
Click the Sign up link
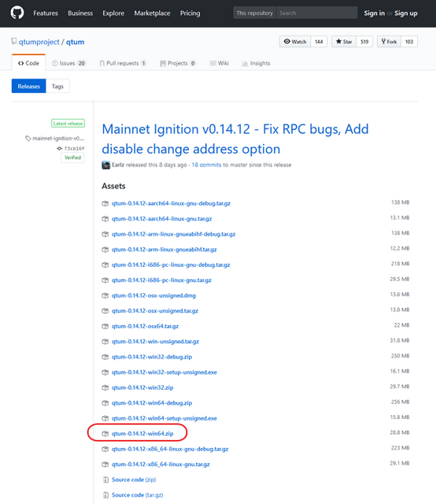point(406,13)
